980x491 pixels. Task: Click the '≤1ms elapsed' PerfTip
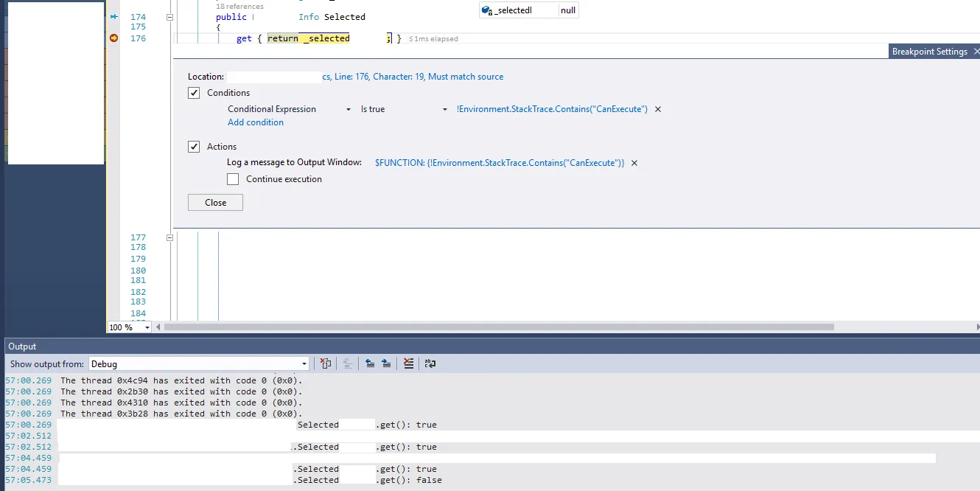click(433, 39)
